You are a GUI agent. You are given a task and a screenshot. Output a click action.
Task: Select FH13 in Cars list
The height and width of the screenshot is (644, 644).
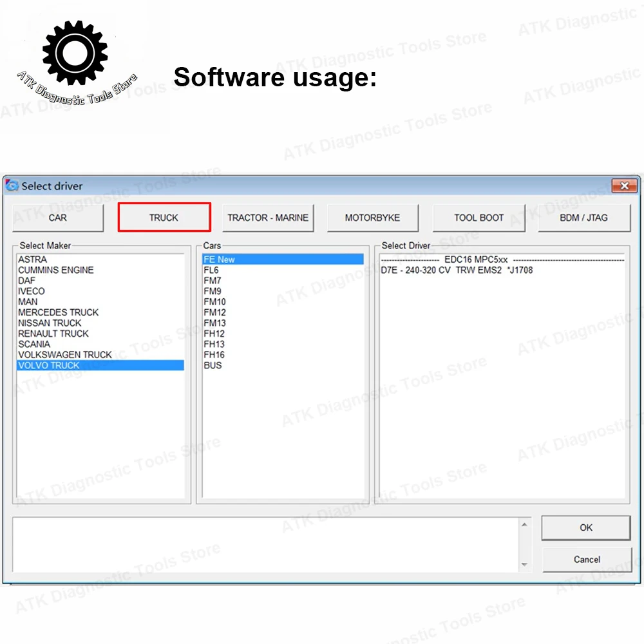tap(283, 344)
